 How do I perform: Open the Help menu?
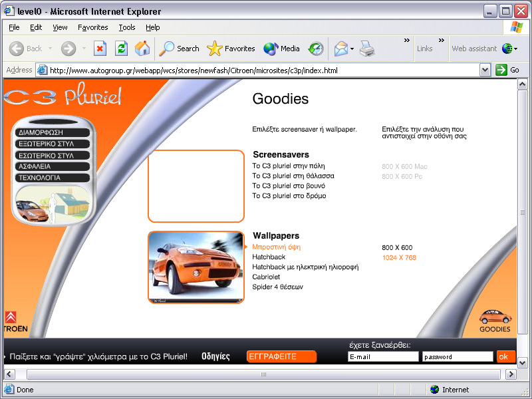coord(153,27)
